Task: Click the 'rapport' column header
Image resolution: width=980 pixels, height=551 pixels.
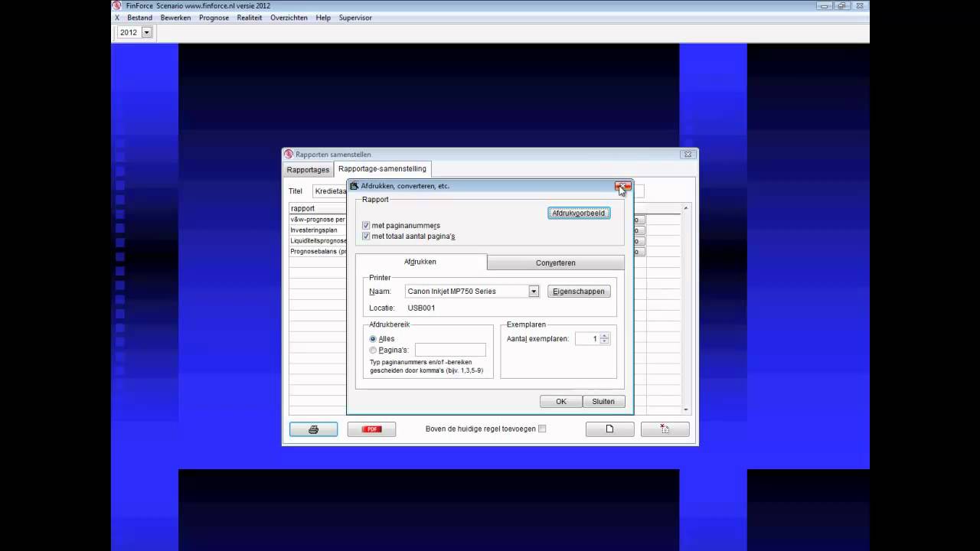Action: point(318,208)
